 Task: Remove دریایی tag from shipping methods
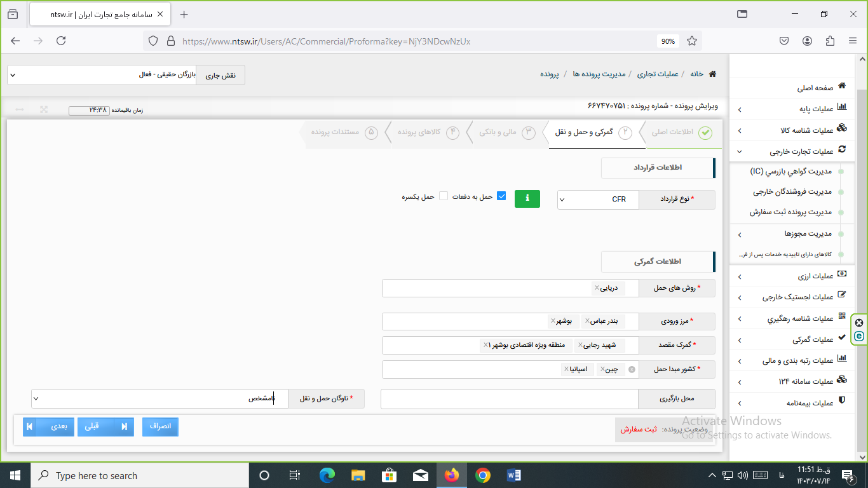(x=597, y=288)
